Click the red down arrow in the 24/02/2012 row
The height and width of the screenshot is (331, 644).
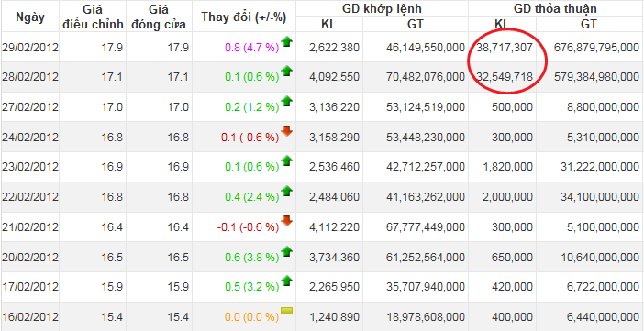[286, 131]
